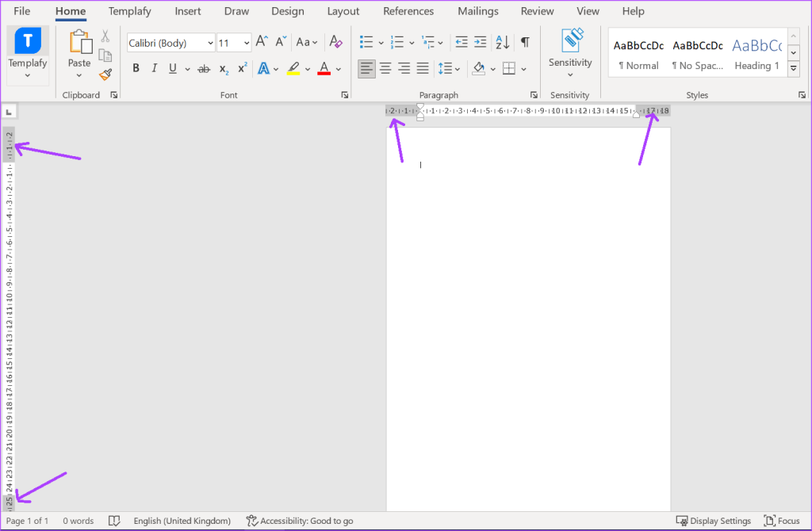The image size is (812, 531).
Task: Click the Templafy icon
Action: (27, 40)
